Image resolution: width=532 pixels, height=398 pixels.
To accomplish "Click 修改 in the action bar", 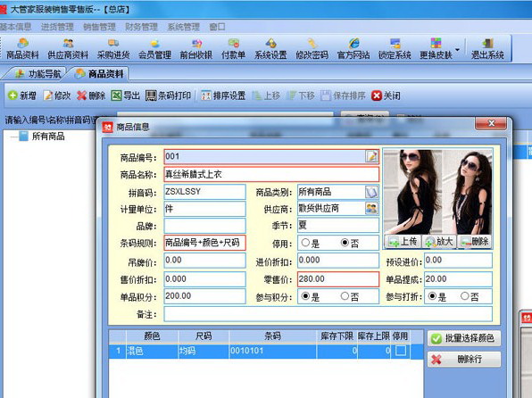I will (x=57, y=95).
